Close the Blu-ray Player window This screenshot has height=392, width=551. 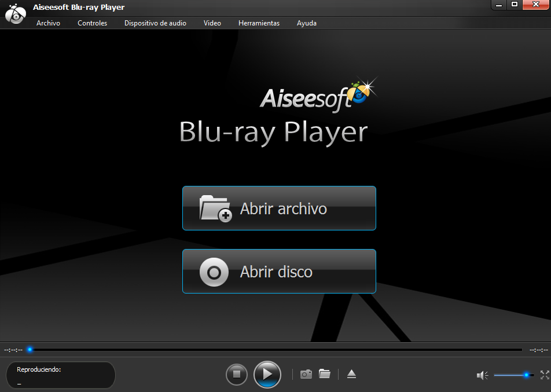[536, 5]
